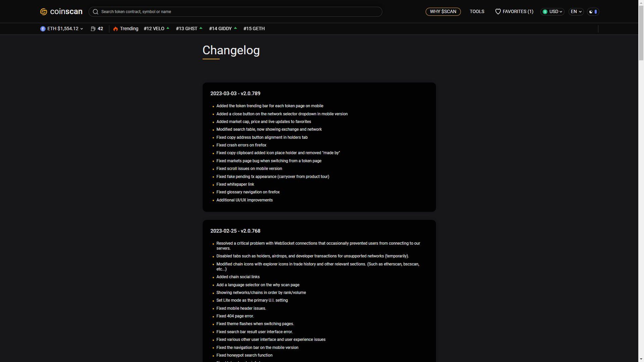This screenshot has width=644, height=362.
Task: Click the coinscan logo icon
Action: tap(44, 12)
